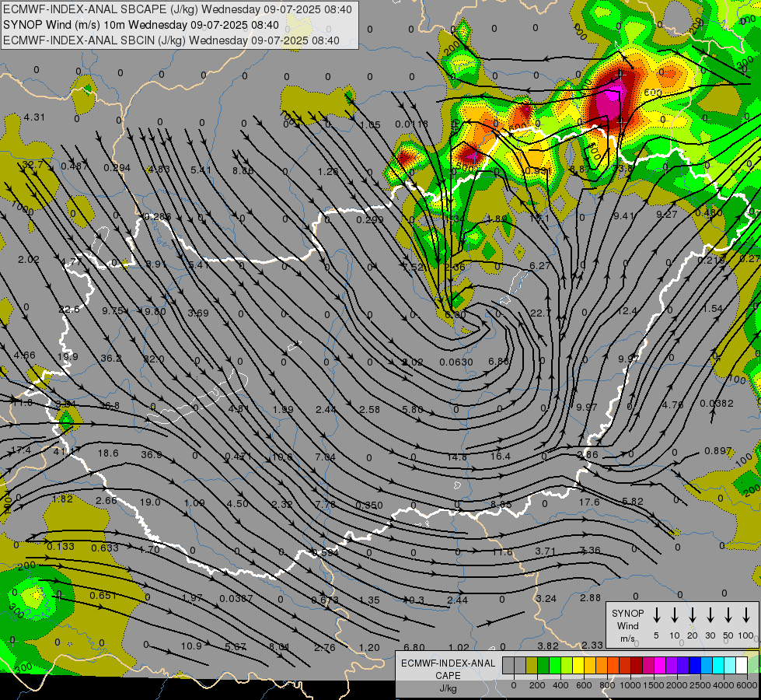Click the map value '5.41' in the upper-left row
The height and width of the screenshot is (700, 761).
[x=201, y=170]
